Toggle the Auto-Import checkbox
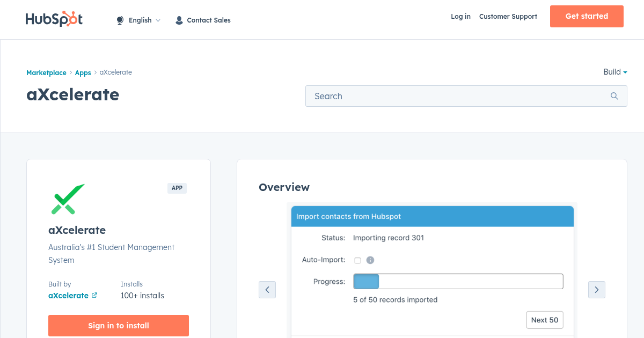This screenshot has height=338, width=644. [357, 260]
